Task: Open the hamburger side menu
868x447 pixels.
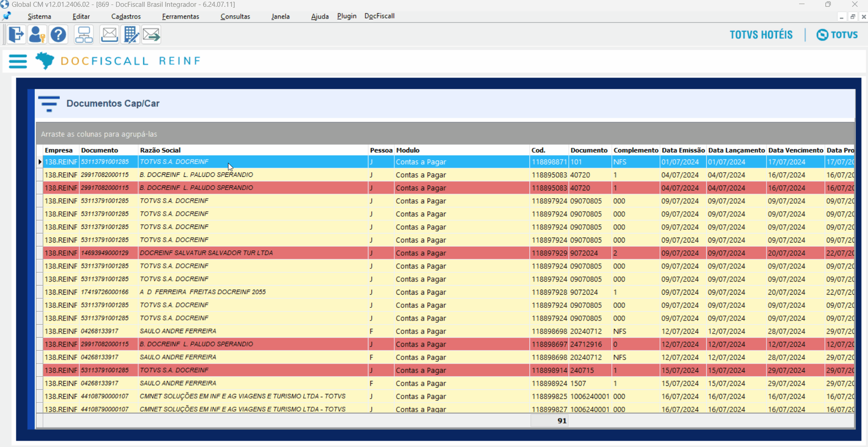Action: (x=18, y=61)
